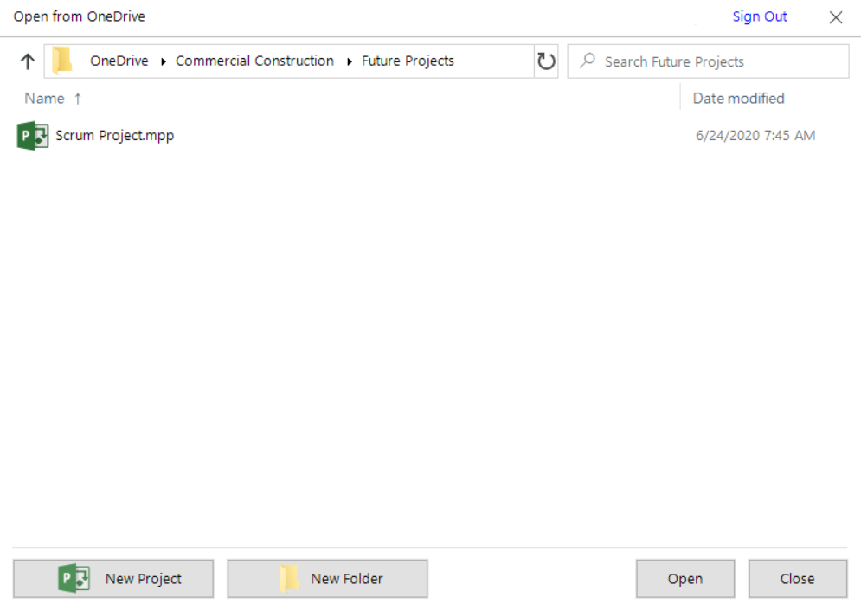Refresh the Future Projects folder listing
This screenshot has width=861, height=616.
click(546, 61)
